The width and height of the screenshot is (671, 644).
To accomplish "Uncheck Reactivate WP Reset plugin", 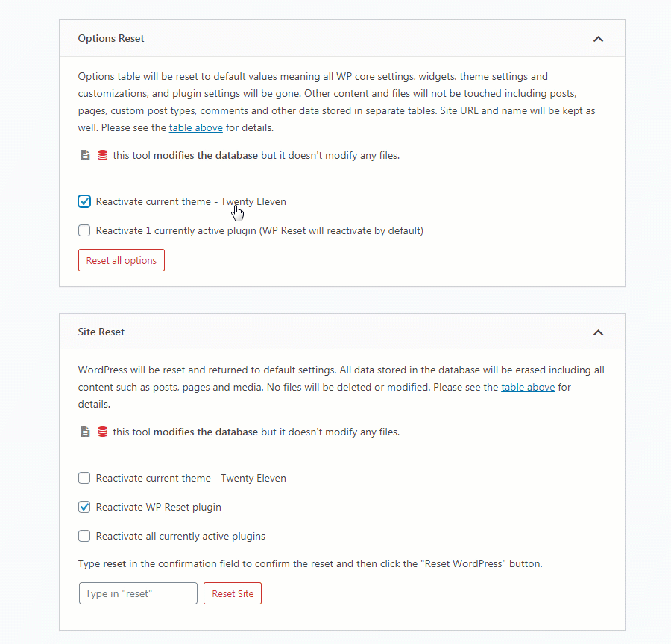I will (x=84, y=507).
